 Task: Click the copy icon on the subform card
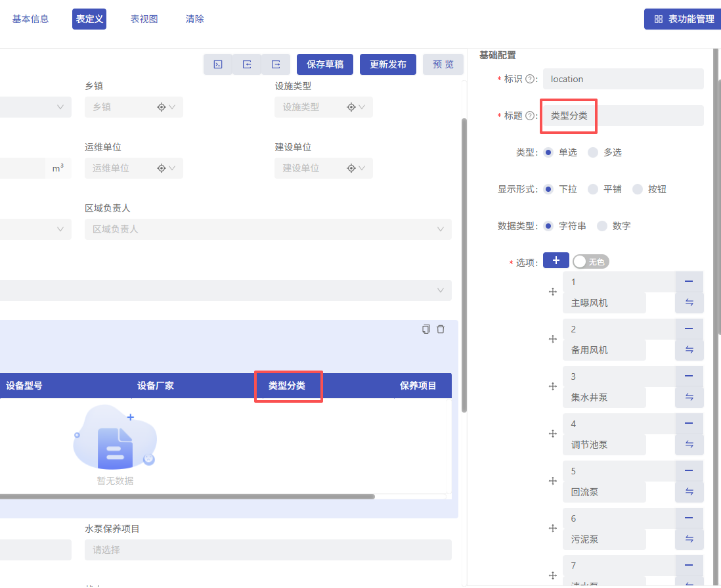(x=426, y=328)
